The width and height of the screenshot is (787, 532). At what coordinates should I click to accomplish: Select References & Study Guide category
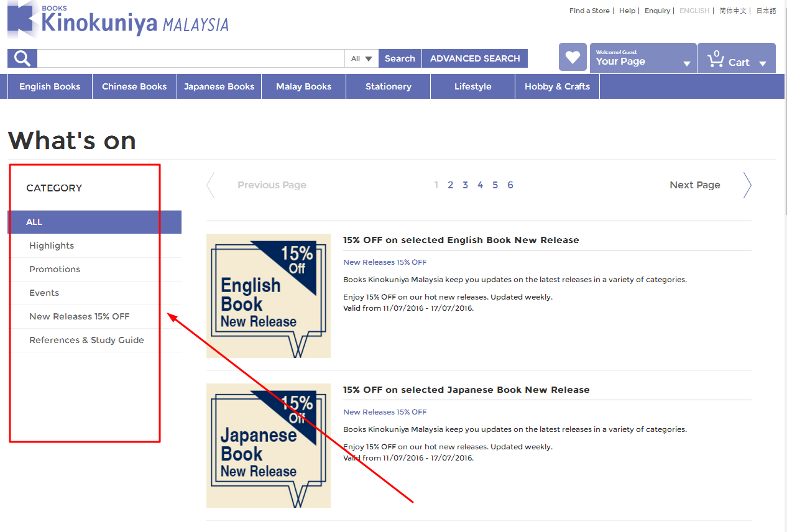pos(86,340)
